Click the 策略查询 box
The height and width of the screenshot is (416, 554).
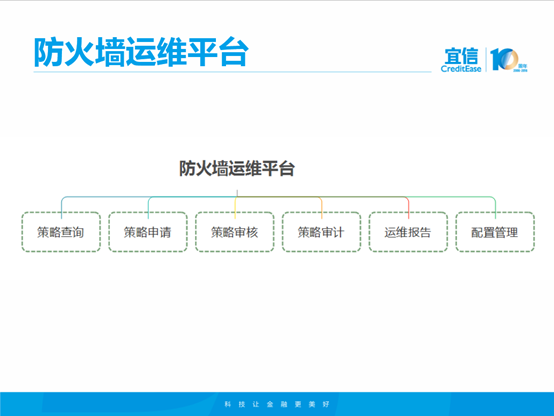click(x=61, y=232)
